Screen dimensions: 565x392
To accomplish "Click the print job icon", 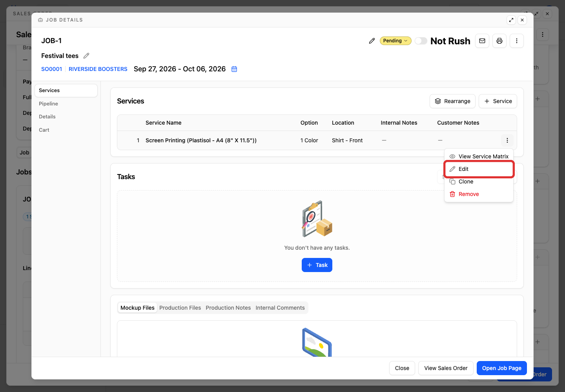I will tap(499, 41).
